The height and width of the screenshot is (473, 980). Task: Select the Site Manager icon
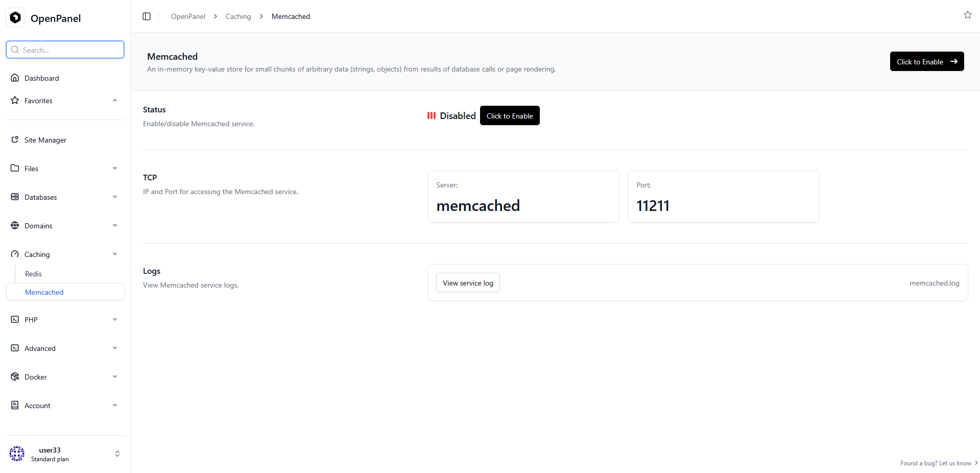coord(15,139)
